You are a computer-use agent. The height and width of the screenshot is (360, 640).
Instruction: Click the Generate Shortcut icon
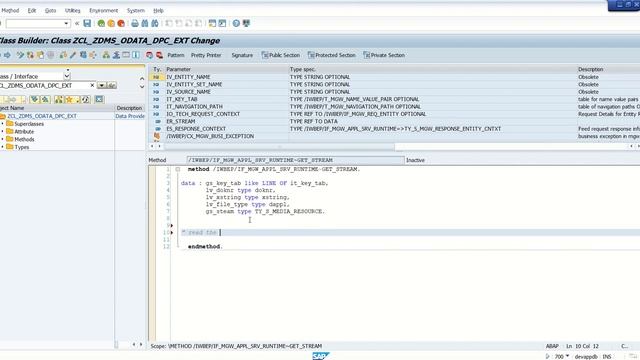(222, 23)
